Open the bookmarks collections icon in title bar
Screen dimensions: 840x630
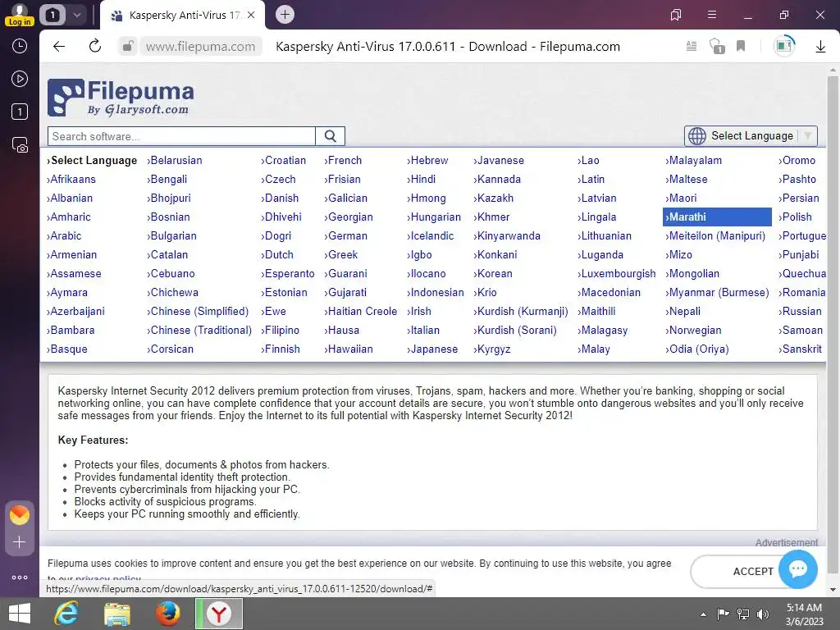676,15
